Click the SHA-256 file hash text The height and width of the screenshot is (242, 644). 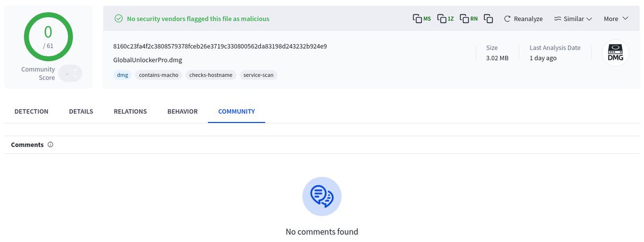220,46
